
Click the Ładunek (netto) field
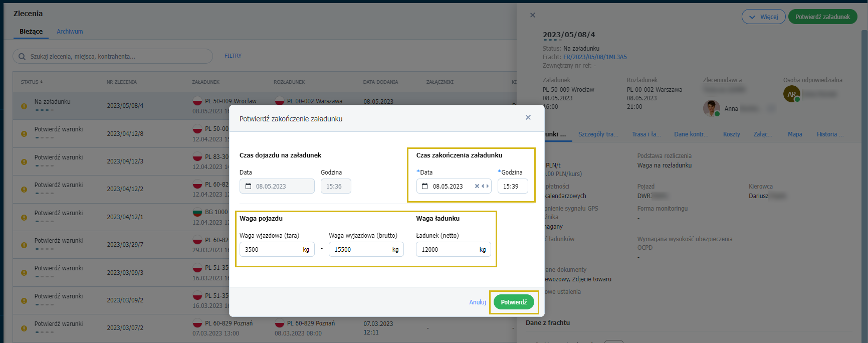pos(454,249)
